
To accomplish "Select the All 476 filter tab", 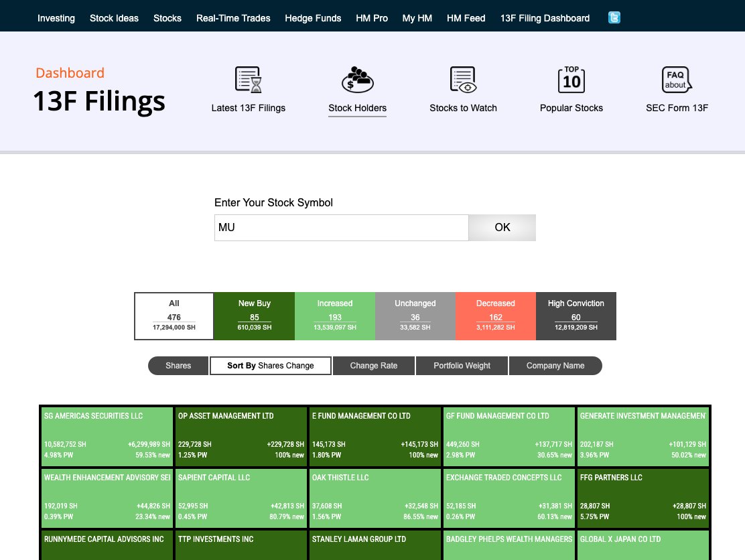I will 174,316.
